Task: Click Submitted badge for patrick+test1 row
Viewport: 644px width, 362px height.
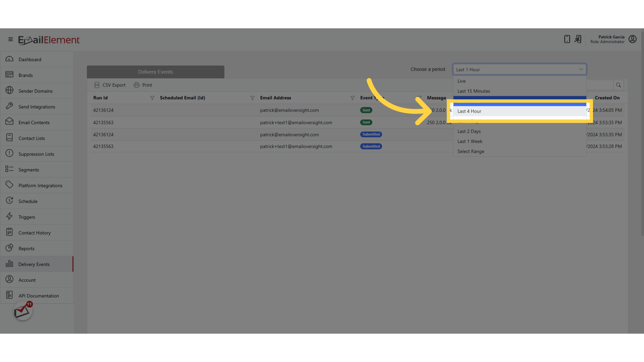Action: pyautogui.click(x=371, y=146)
